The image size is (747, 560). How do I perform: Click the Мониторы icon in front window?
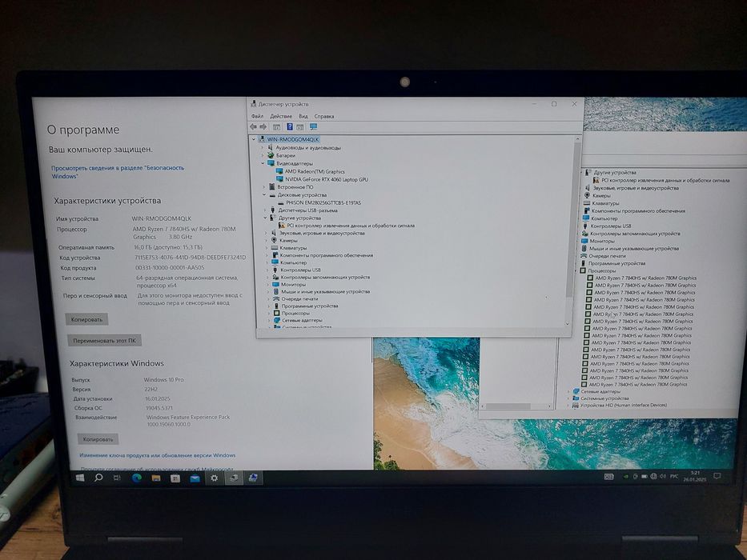click(275, 284)
